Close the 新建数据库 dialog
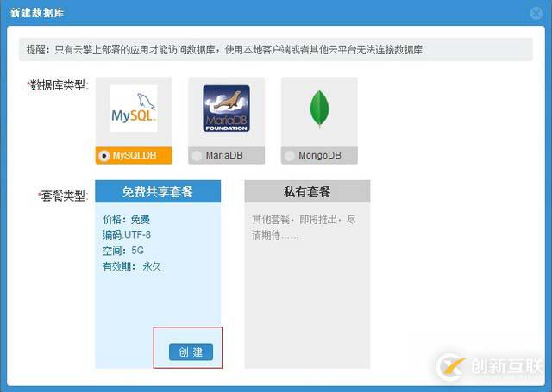The width and height of the screenshot is (552, 392). [x=536, y=14]
